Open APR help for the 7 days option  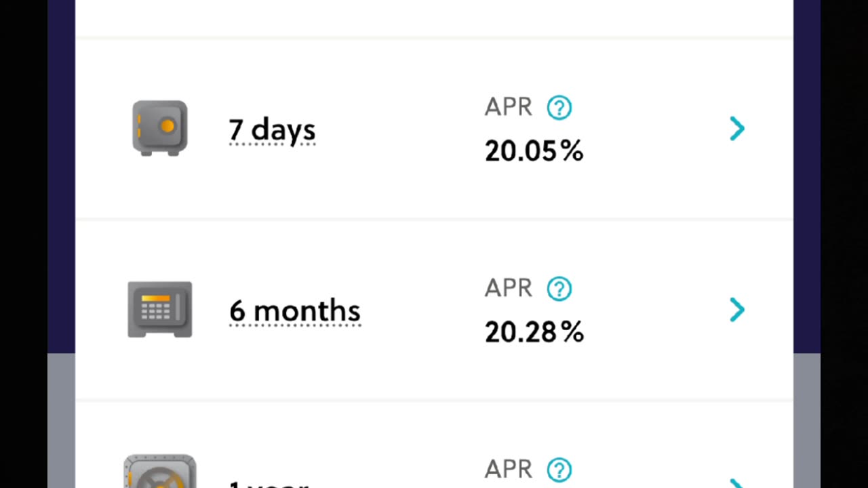559,108
